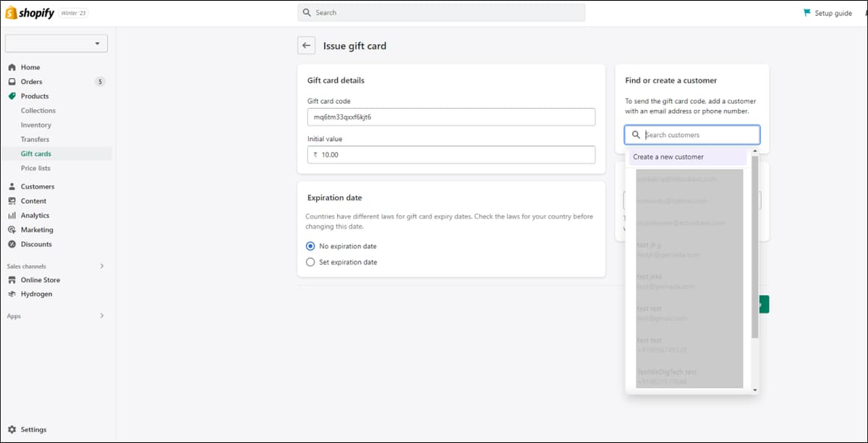This screenshot has width=868, height=443.
Task: Click the Setup guide flag icon
Action: (x=807, y=13)
